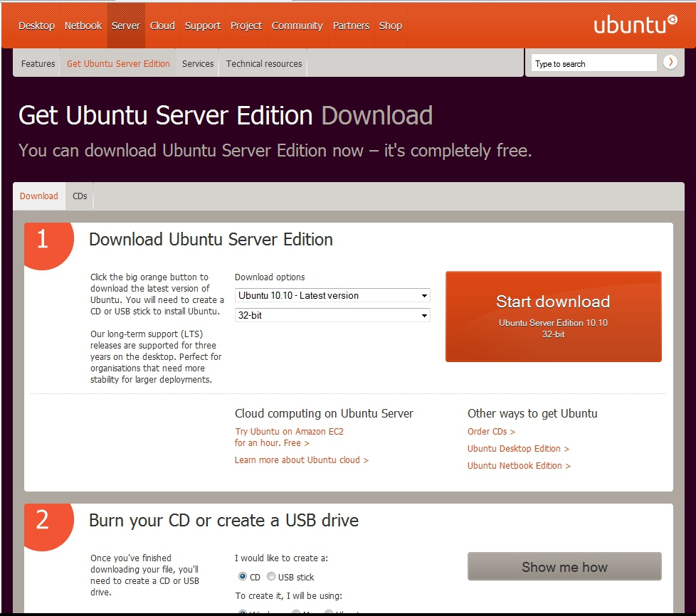Follow the Order CDs link
The image size is (696, 616).
click(x=491, y=431)
